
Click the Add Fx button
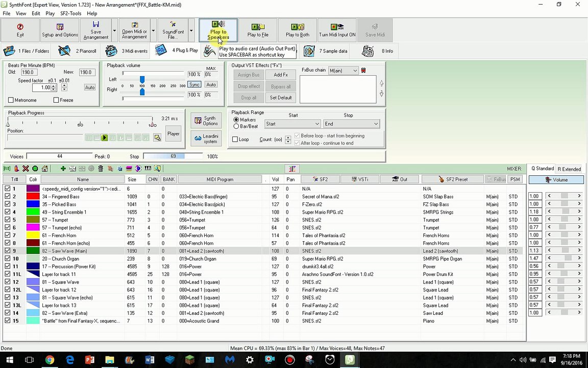point(281,75)
